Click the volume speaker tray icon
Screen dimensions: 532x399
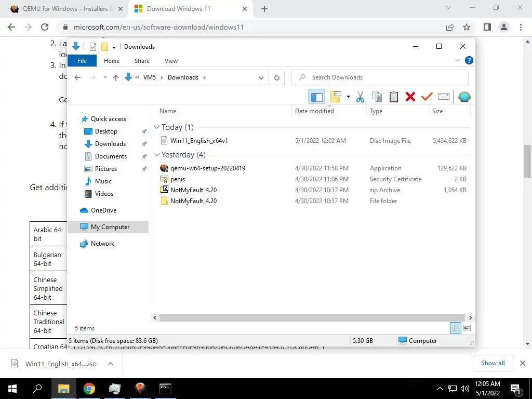pos(465,389)
